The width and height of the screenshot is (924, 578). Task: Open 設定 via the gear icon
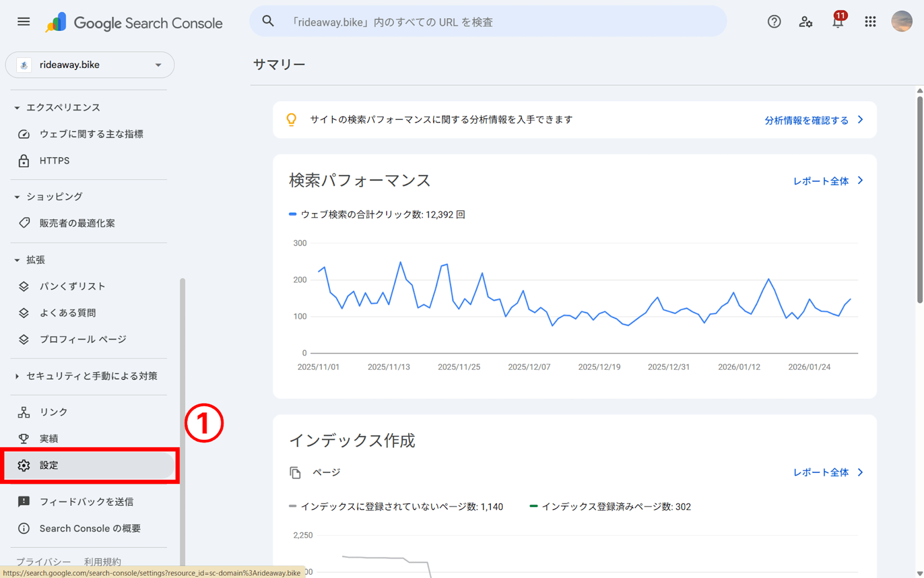point(24,465)
